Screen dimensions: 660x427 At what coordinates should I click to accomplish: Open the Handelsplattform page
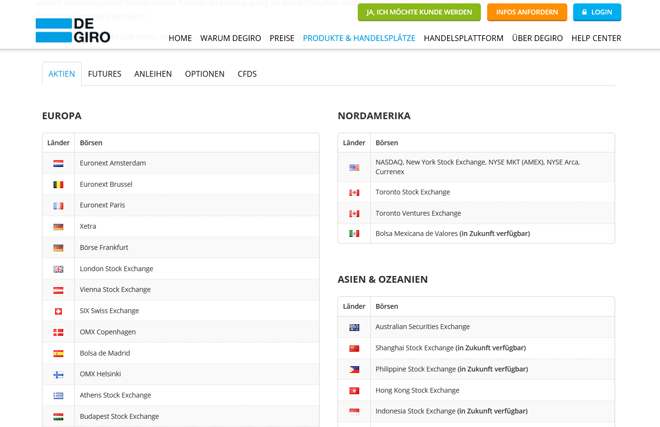(x=463, y=38)
